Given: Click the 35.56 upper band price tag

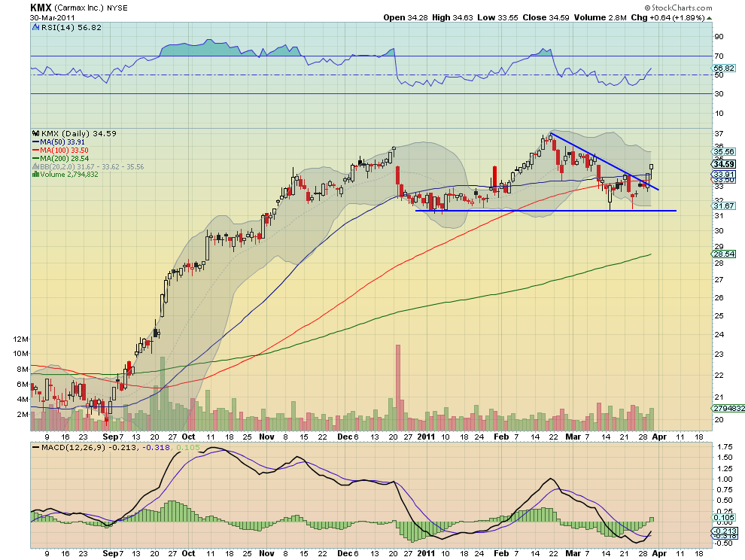Looking at the screenshot, I should (x=724, y=151).
